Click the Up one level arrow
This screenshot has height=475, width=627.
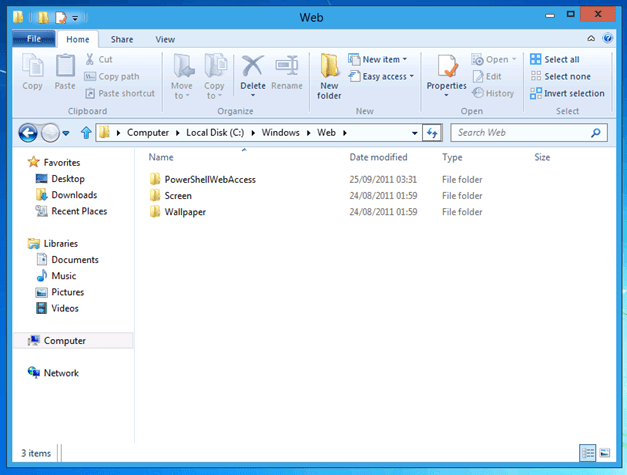click(x=86, y=133)
